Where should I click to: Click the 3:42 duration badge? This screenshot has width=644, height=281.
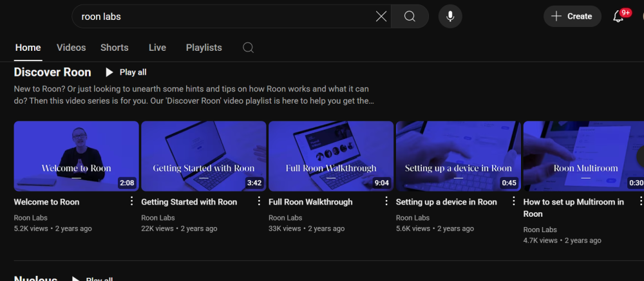[254, 183]
